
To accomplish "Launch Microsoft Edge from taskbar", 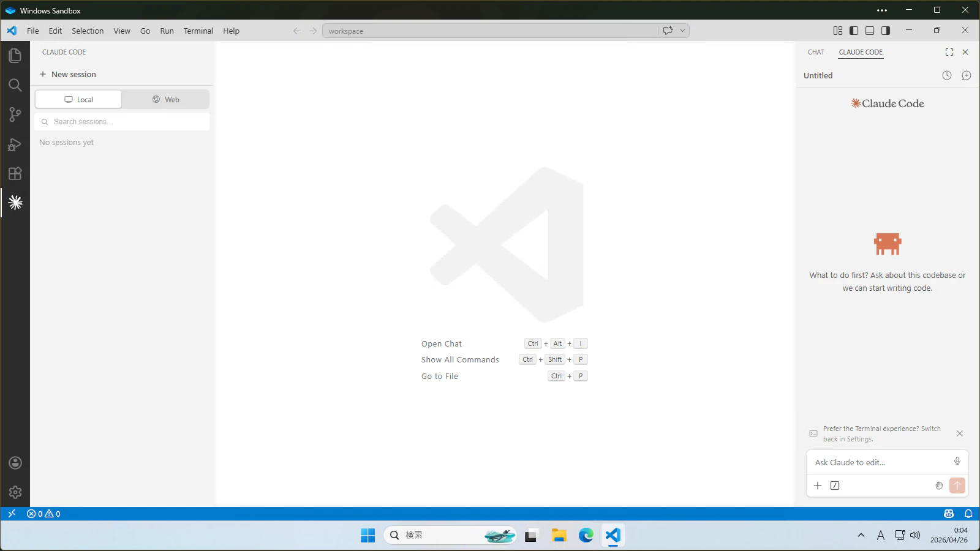I will coord(586,535).
